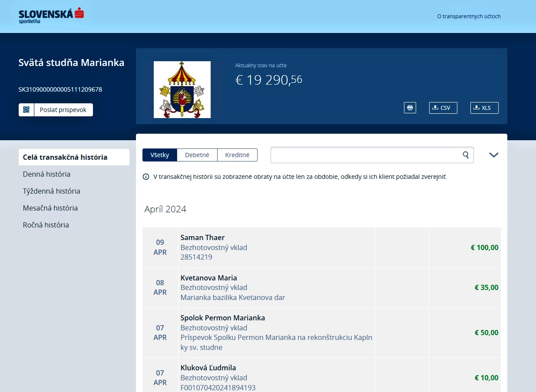
Task: Click the print icon button
Action: pyautogui.click(x=410, y=108)
